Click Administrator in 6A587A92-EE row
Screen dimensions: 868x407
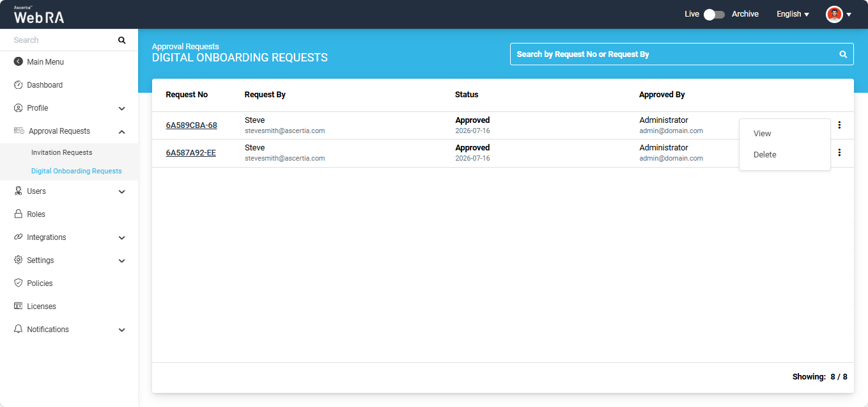click(x=663, y=148)
